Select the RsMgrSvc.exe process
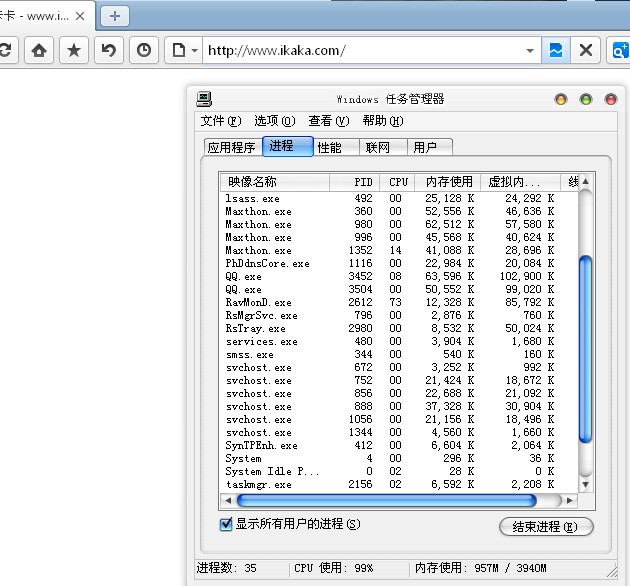 pos(399,315)
